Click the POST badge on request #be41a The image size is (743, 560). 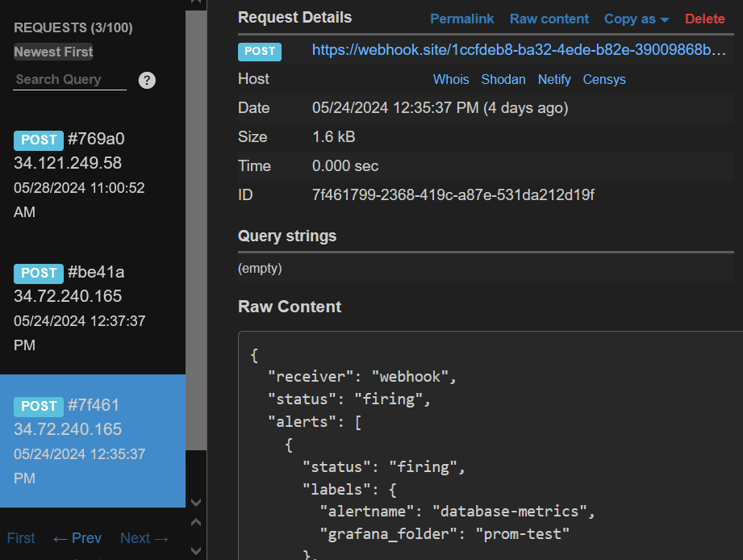(x=39, y=273)
